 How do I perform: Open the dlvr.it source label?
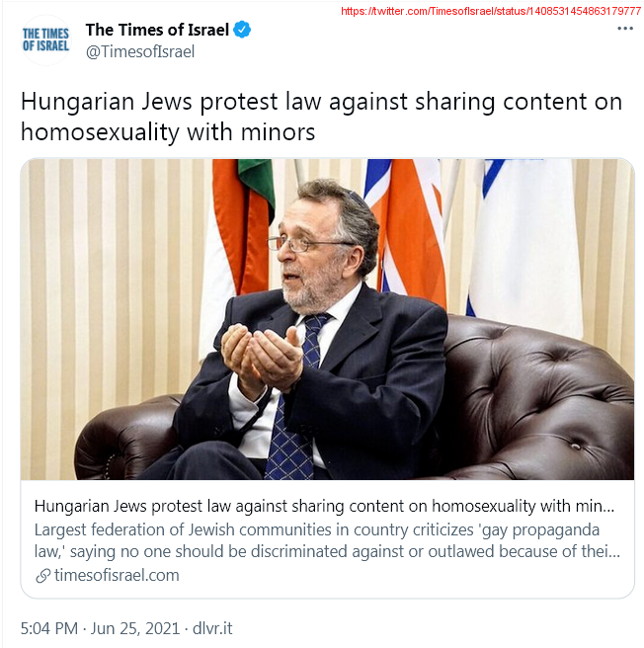click(x=212, y=628)
